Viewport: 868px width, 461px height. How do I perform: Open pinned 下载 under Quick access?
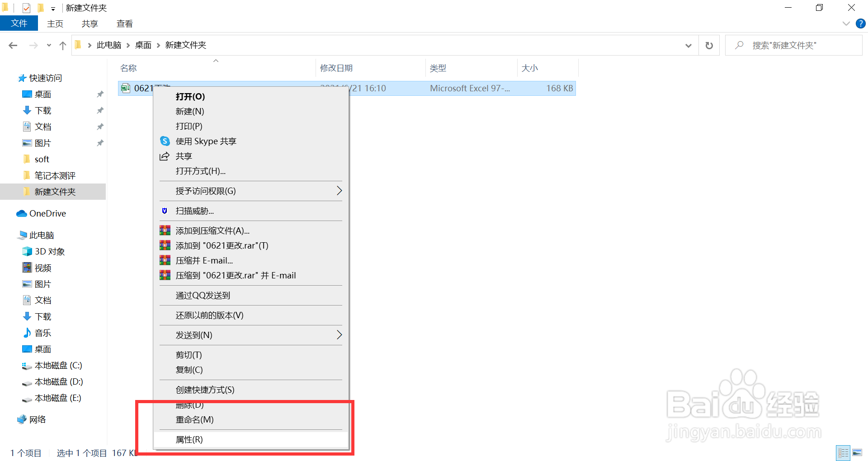tap(43, 110)
